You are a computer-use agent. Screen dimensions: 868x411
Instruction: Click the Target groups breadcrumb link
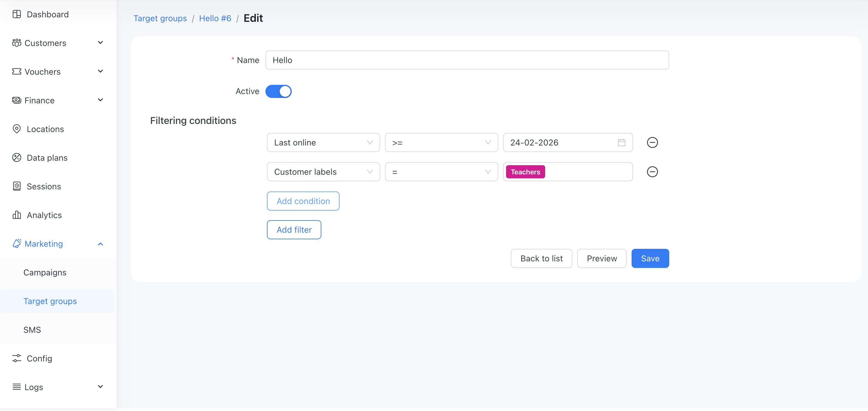(x=160, y=18)
